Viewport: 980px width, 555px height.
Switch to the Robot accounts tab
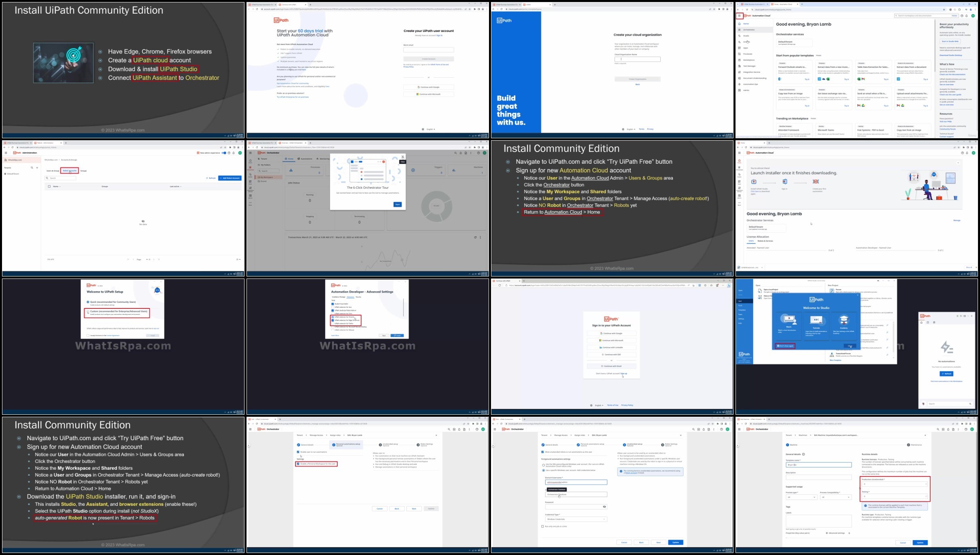click(x=70, y=171)
